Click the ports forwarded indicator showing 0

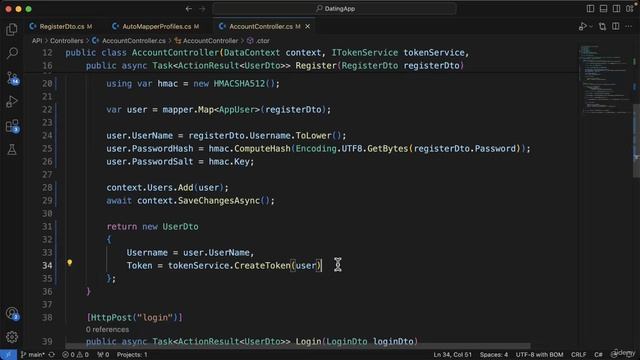(103, 355)
